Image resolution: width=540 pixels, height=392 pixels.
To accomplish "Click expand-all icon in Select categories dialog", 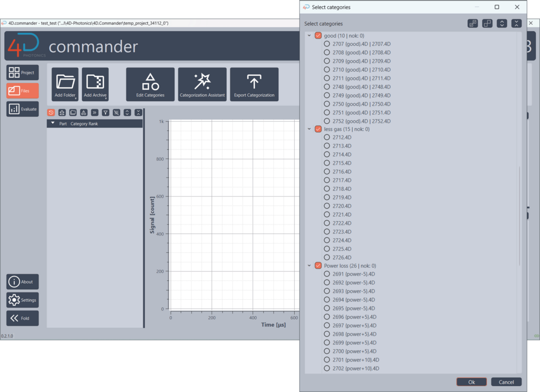I will tap(502, 23).
